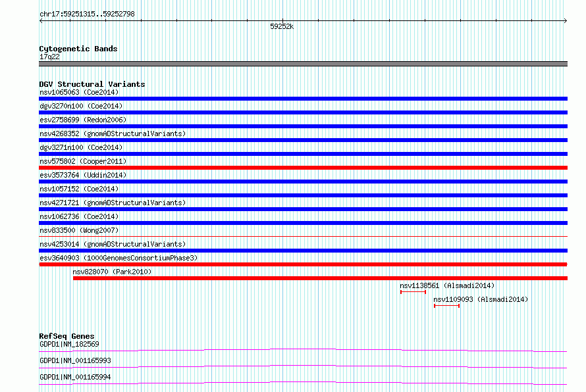Image resolution: width=586 pixels, height=392 pixels.
Task: Click the 17q22 band label
Action: [x=49, y=57]
